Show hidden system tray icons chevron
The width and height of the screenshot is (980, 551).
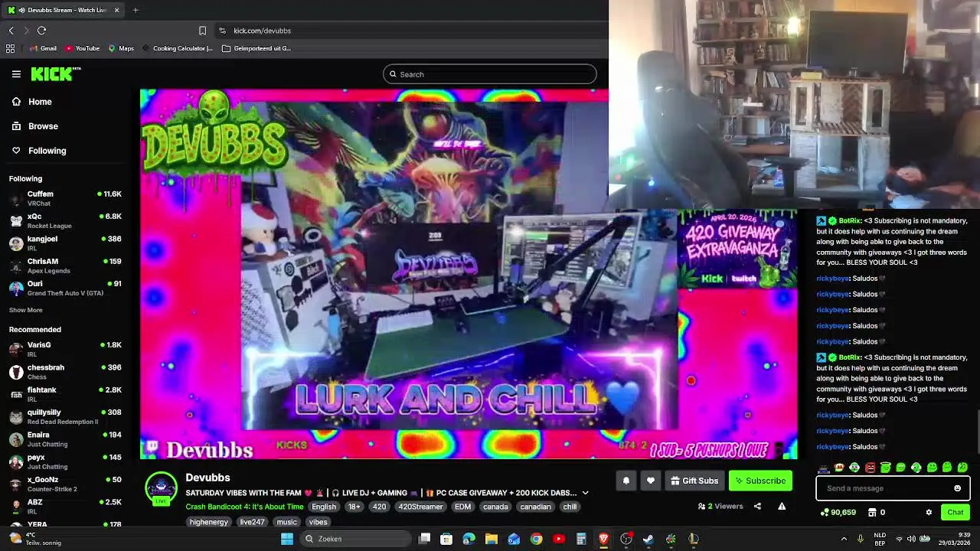click(844, 539)
